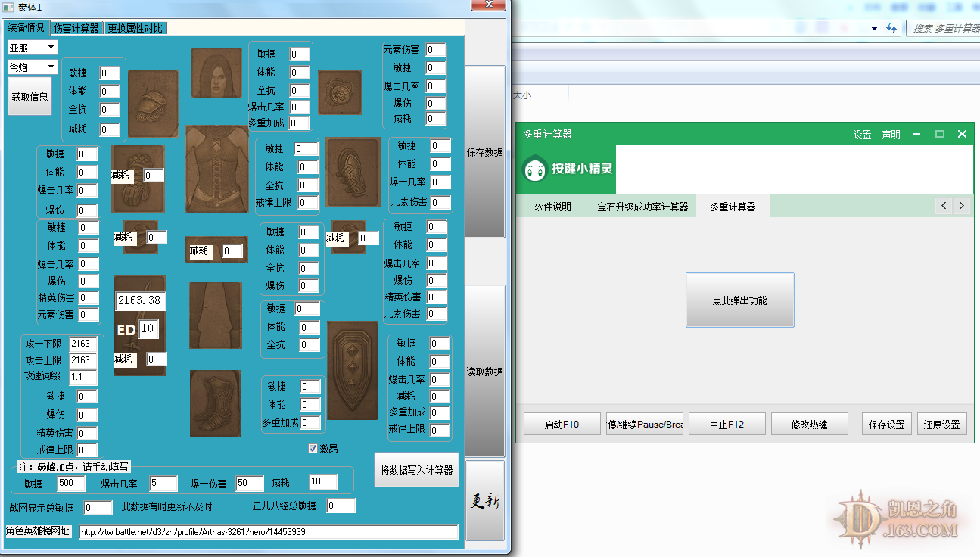Click the 按键小精灵 mascot logo icon
Viewport: 980px width, 557px height.
(536, 169)
